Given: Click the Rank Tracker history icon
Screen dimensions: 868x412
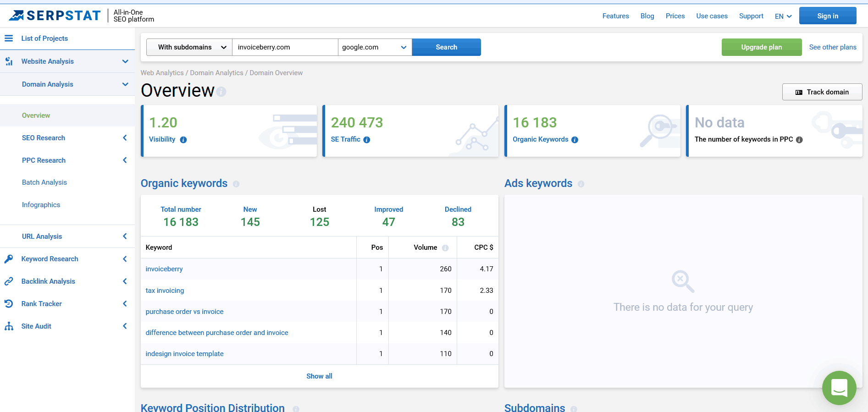Looking at the screenshot, I should 9,304.
